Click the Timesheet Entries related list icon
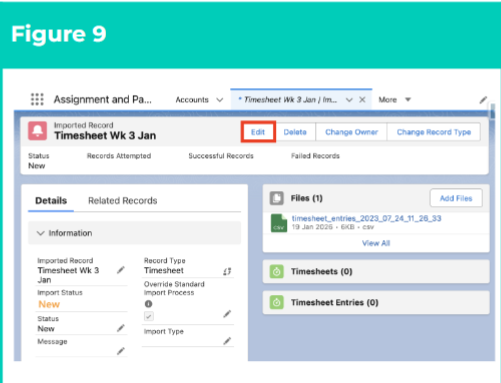 (277, 302)
